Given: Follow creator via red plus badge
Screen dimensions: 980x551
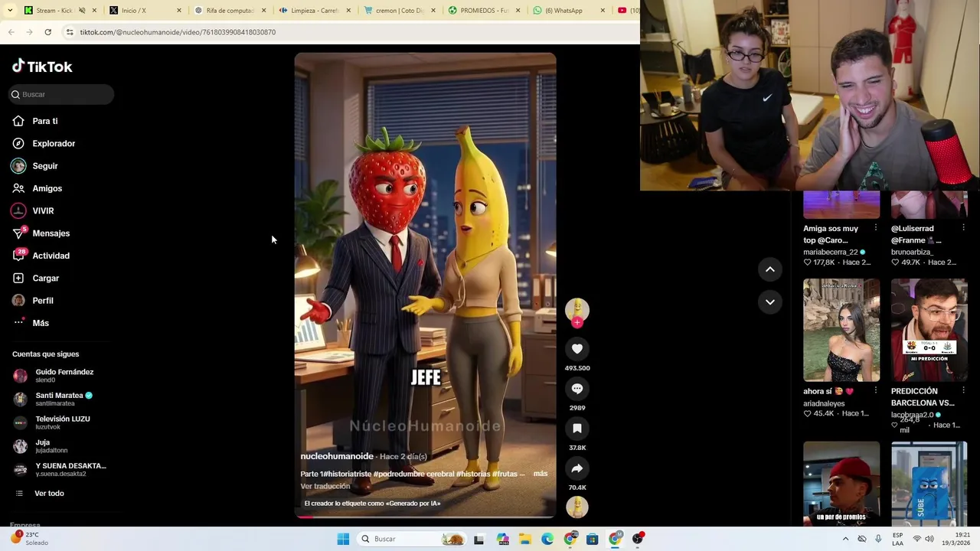Looking at the screenshot, I should [x=577, y=322].
